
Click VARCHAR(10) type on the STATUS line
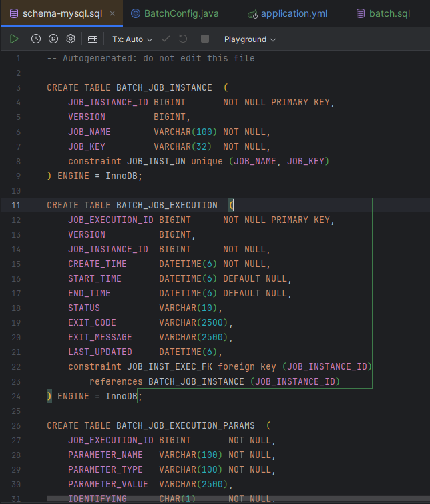[188, 308]
